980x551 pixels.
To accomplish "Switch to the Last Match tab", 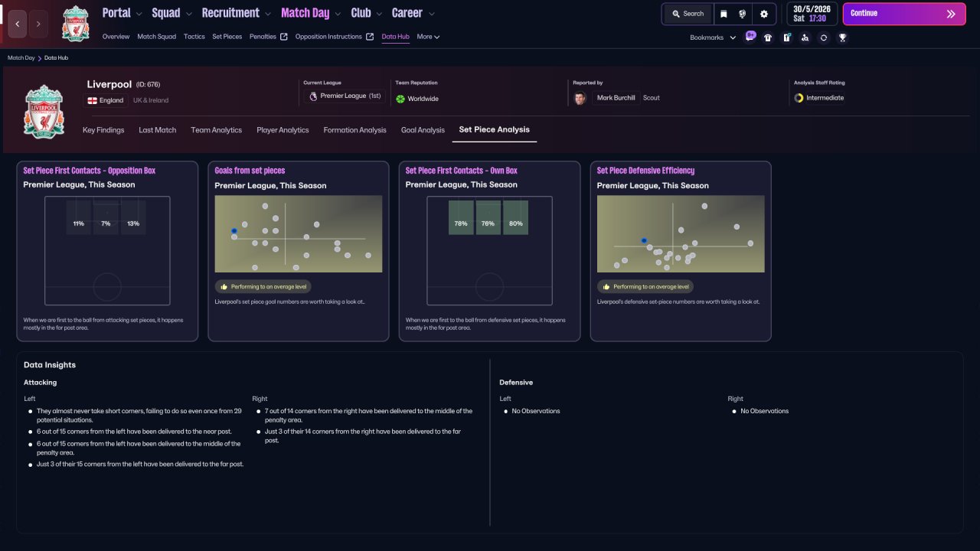I will tap(158, 130).
